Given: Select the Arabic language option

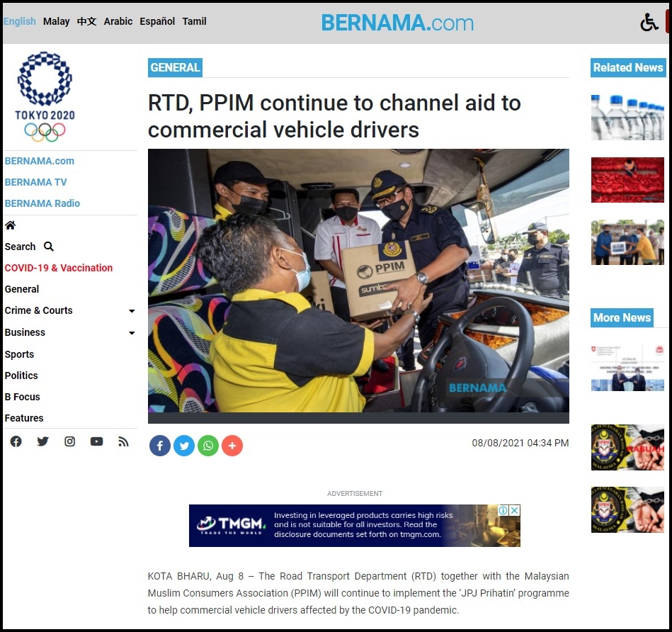Looking at the screenshot, I should (118, 21).
